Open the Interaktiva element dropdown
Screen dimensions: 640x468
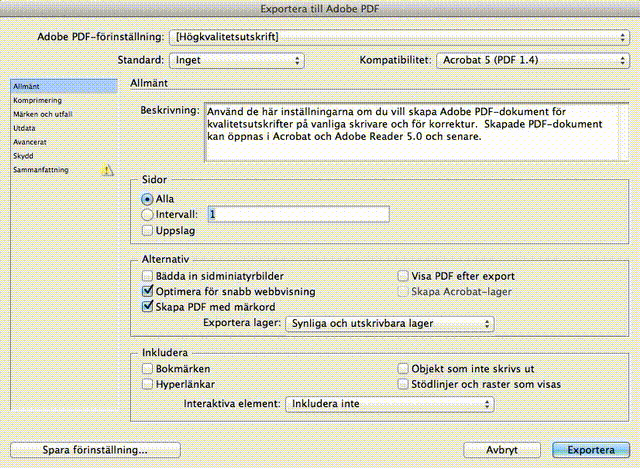(390, 404)
